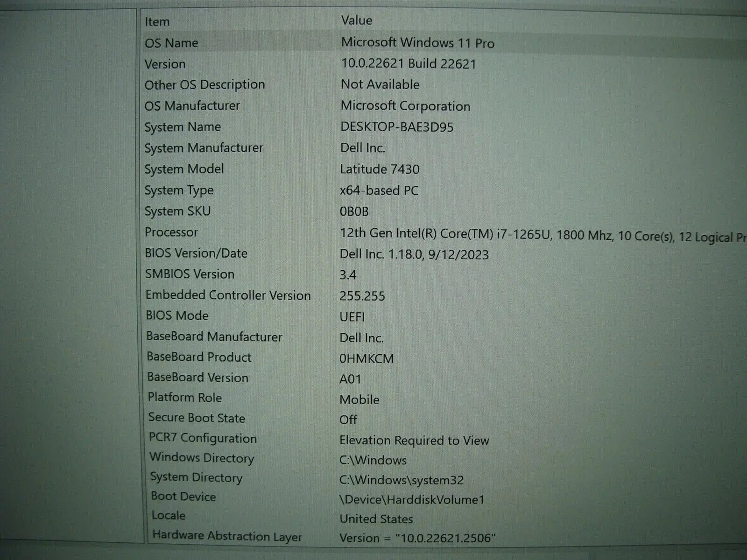Select System Directory row label
747x560 pixels.
coord(196,477)
